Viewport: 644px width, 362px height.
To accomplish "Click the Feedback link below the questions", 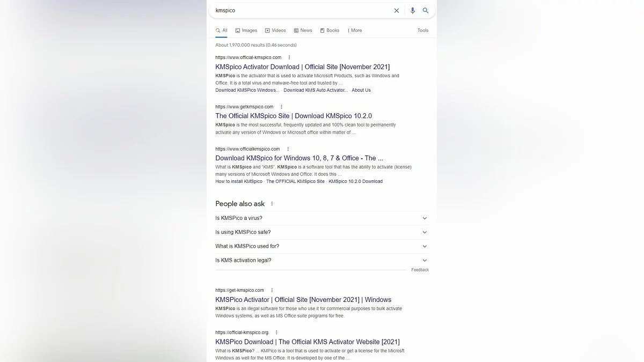I will [x=420, y=270].
